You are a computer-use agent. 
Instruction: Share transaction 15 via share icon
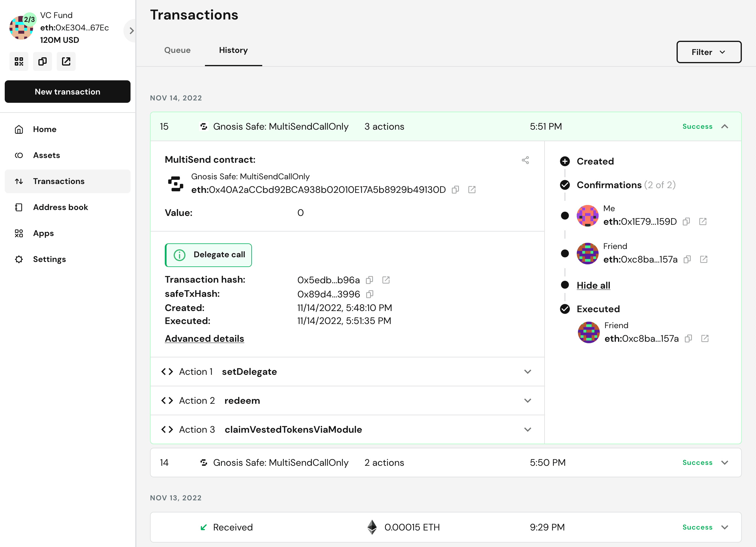[525, 160]
